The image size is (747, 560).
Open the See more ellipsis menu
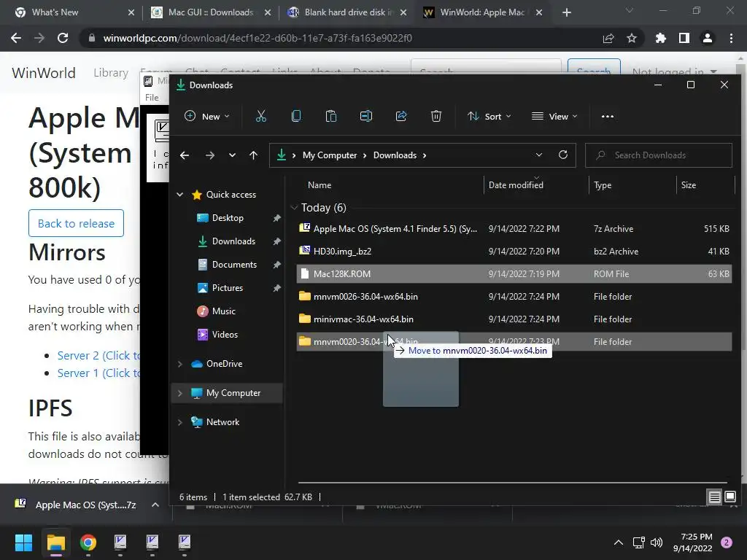coord(608,116)
